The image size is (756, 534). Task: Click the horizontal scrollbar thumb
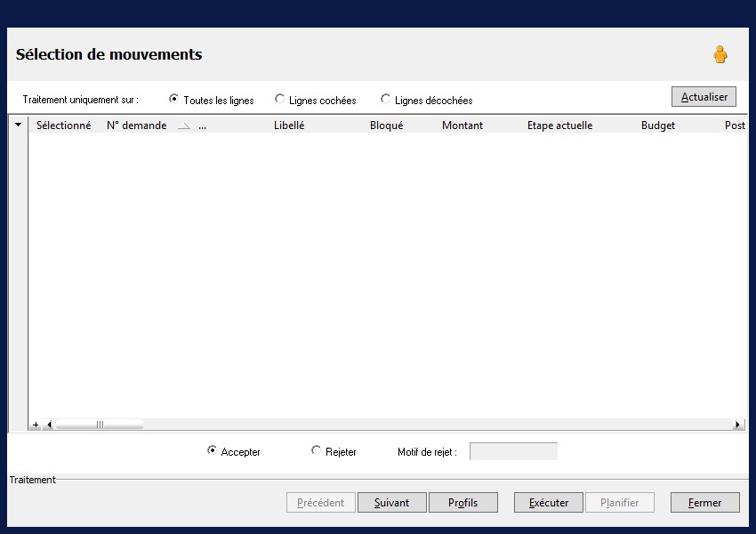click(x=100, y=425)
